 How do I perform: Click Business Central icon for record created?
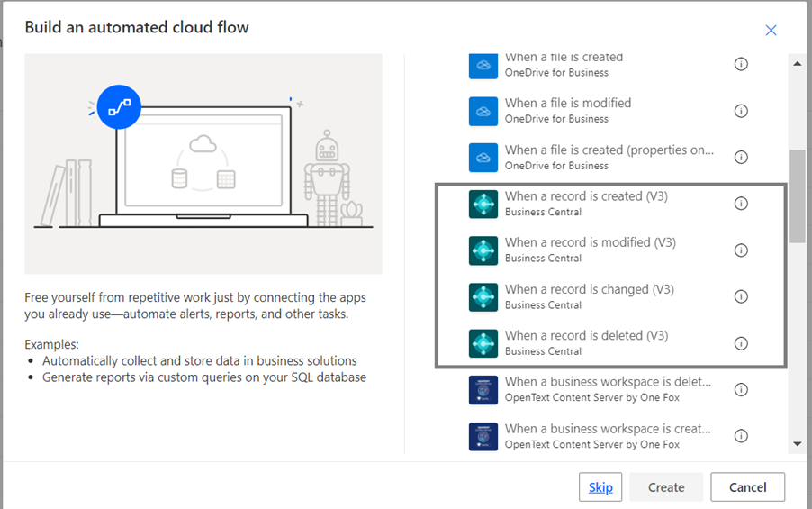483,204
